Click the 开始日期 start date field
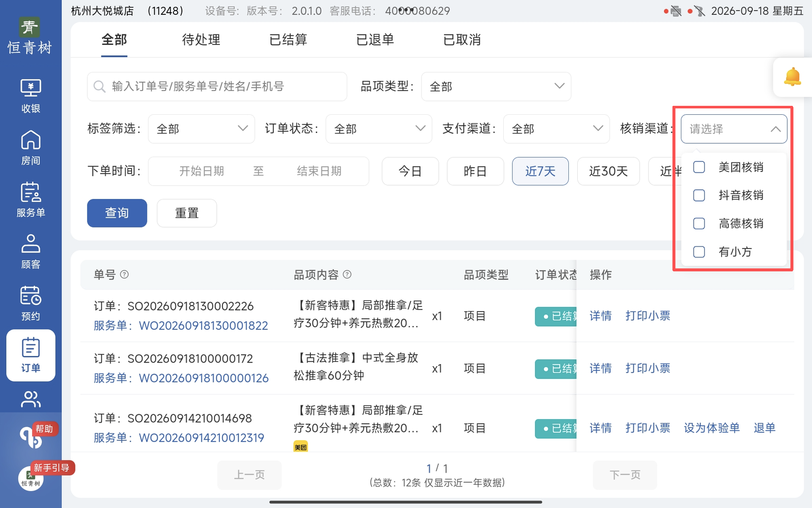Viewport: 812px width, 508px height. [x=201, y=171]
